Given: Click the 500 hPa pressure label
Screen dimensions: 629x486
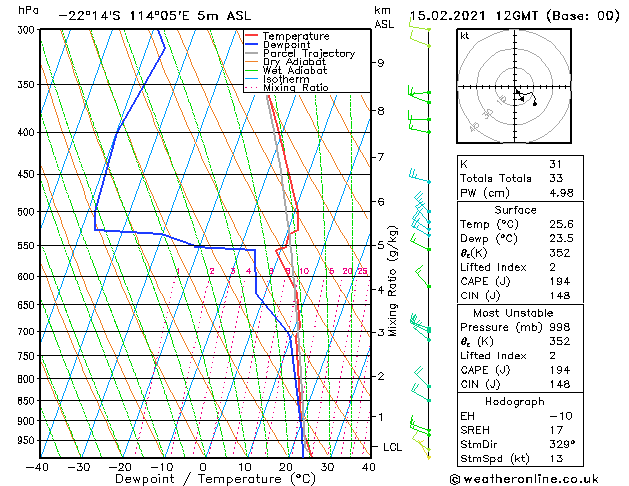Looking at the screenshot, I should pos(28,212).
